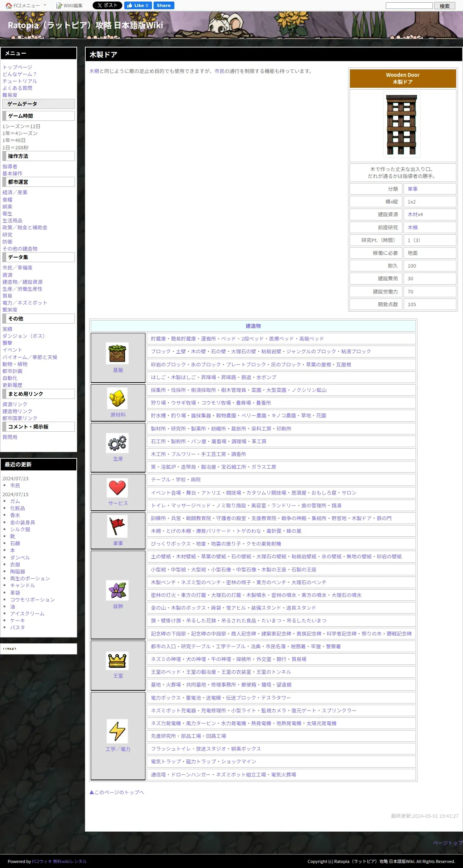Screen dimensions: 463x868
Task: Follow 木柵 link in description text
Action: pos(94,71)
